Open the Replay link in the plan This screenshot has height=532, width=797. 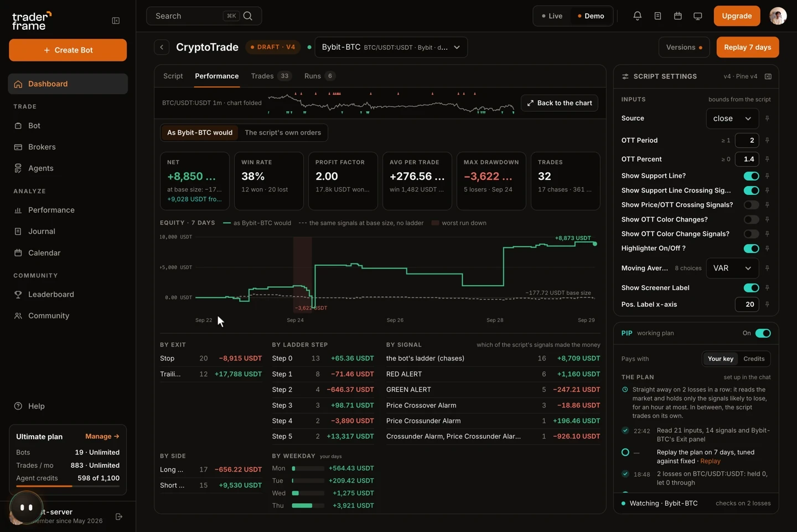coord(710,461)
